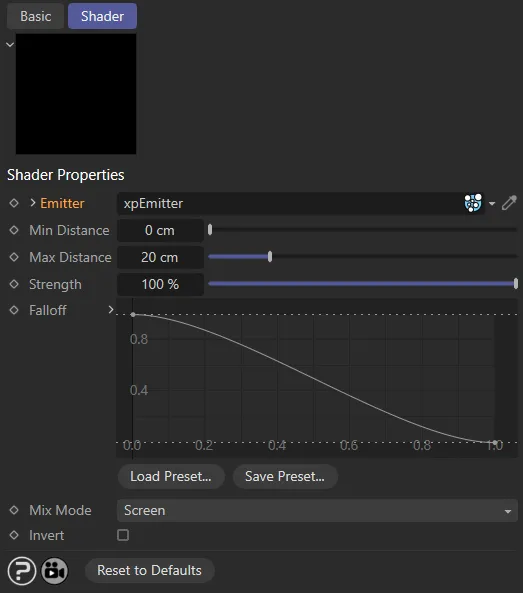The image size is (523, 593).
Task: Toggle Emitter keyframe diamond
Action: click(14, 203)
